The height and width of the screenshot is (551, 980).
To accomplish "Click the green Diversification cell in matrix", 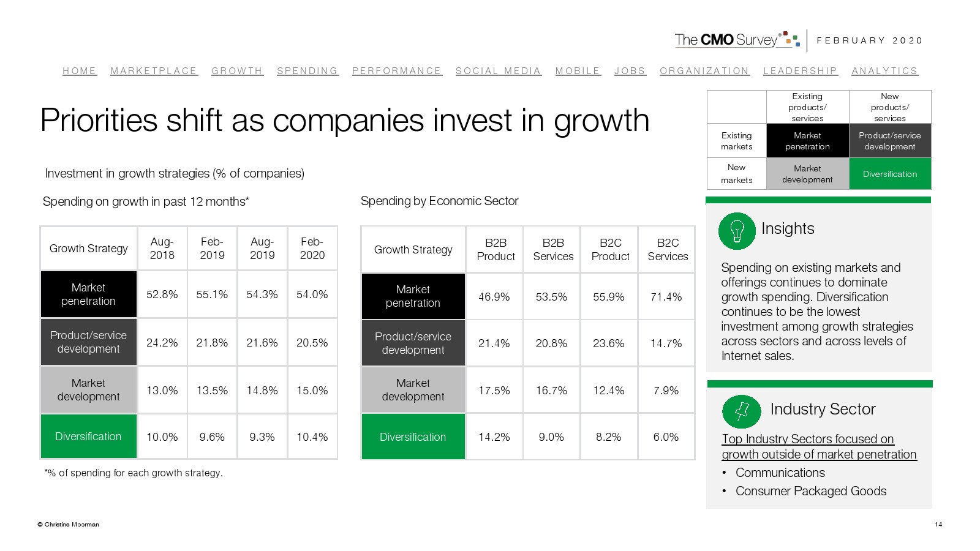I will tap(890, 174).
